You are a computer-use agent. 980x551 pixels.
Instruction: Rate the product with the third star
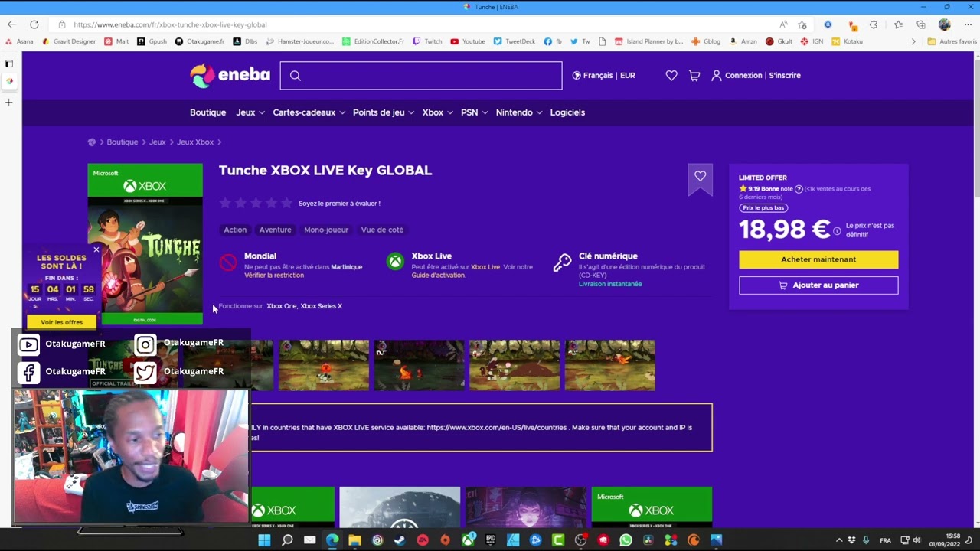click(x=256, y=203)
